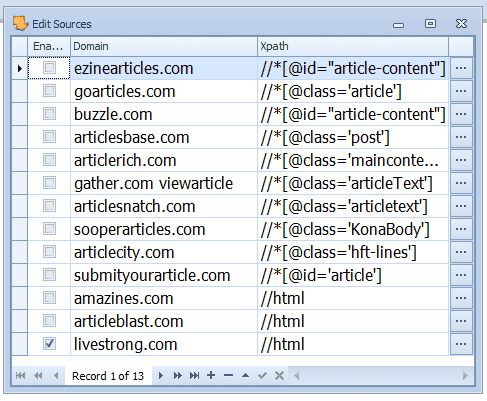The height and width of the screenshot is (401, 487).
Task: Open ellipsis editor for goarticles.com row
Action: 461,91
